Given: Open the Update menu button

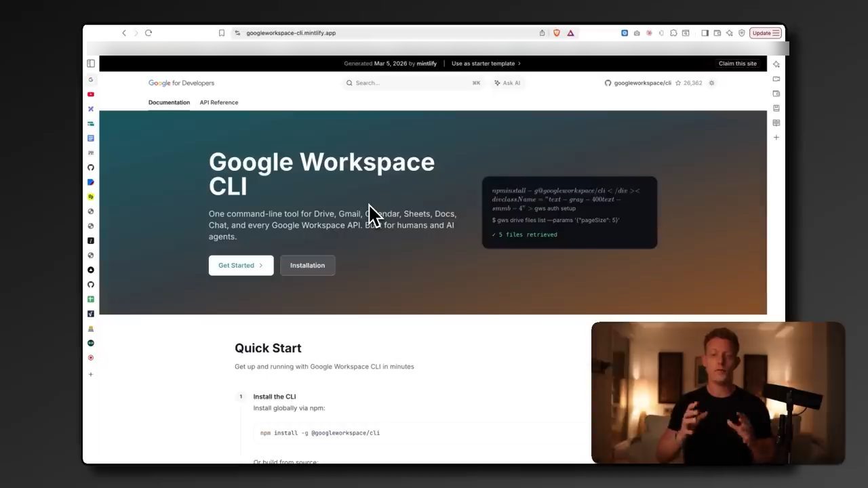Looking at the screenshot, I should [x=766, y=33].
